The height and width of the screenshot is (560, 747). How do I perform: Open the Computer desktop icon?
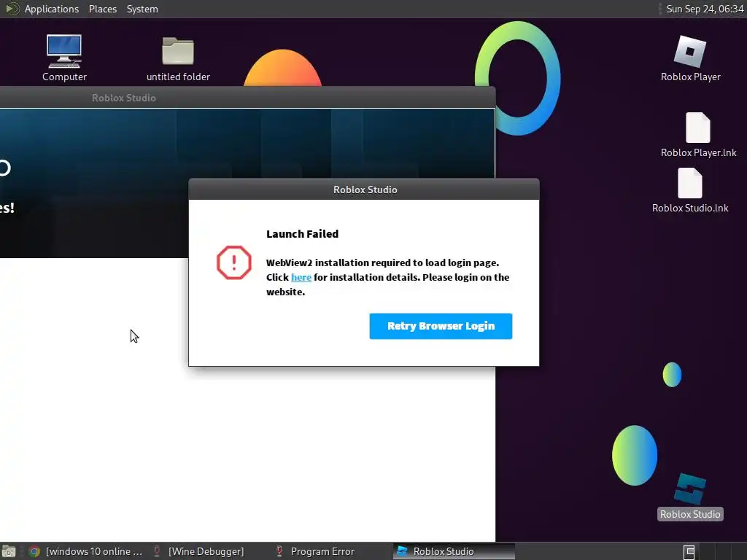point(64,58)
